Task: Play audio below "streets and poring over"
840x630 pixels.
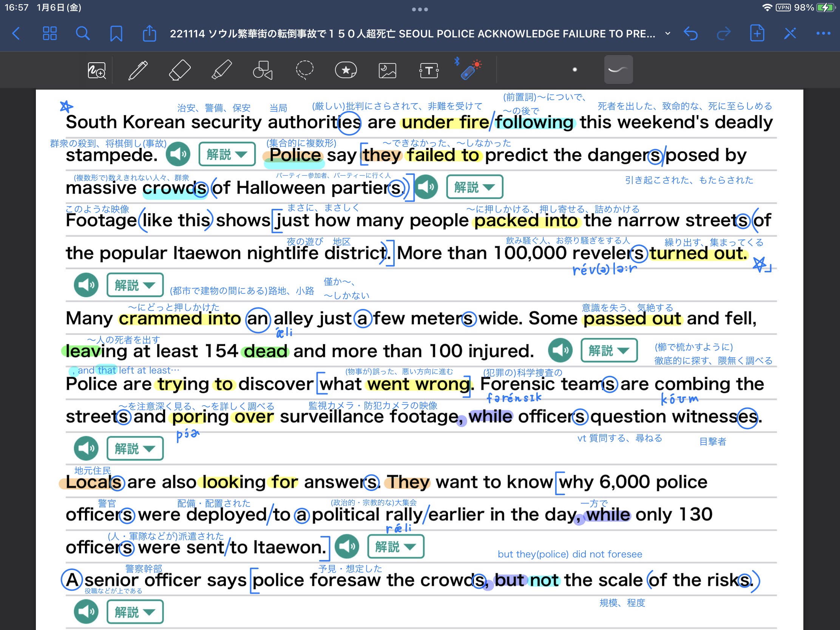Action: point(86,448)
